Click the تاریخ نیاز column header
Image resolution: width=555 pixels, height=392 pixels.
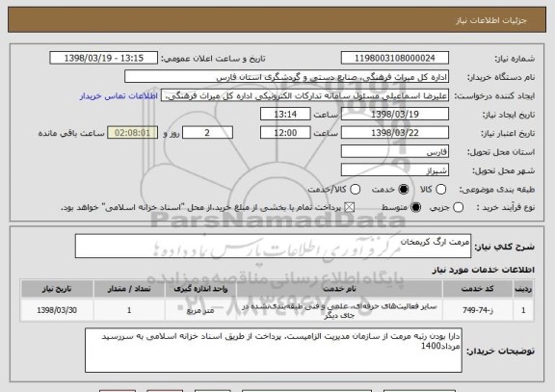tap(57, 289)
